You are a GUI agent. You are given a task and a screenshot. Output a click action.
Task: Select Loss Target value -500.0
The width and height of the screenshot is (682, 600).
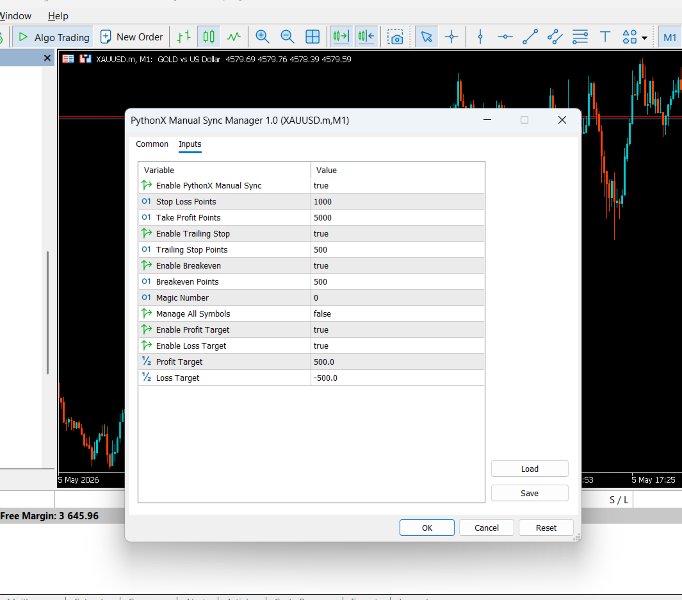[x=398, y=378]
